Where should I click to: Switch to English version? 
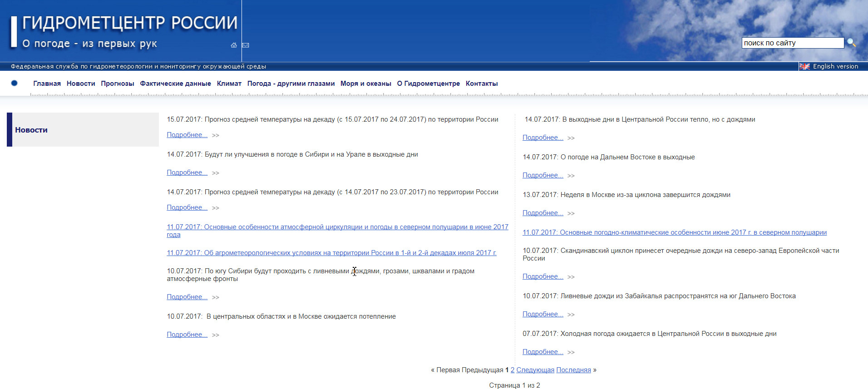click(835, 66)
